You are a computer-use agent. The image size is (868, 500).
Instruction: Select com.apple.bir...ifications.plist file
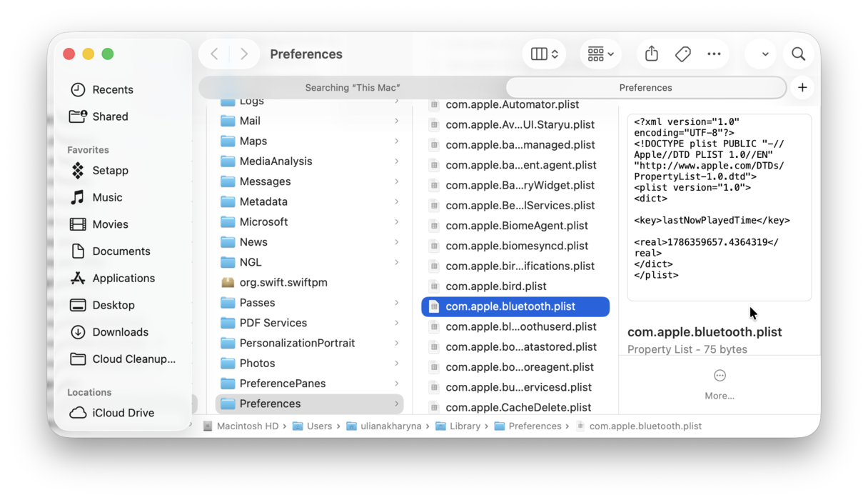(x=515, y=266)
